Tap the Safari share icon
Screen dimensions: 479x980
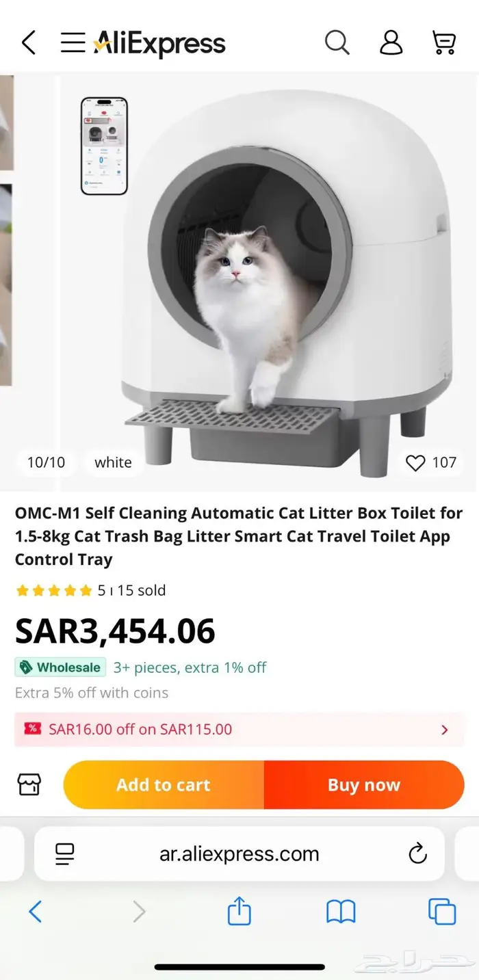tap(239, 912)
